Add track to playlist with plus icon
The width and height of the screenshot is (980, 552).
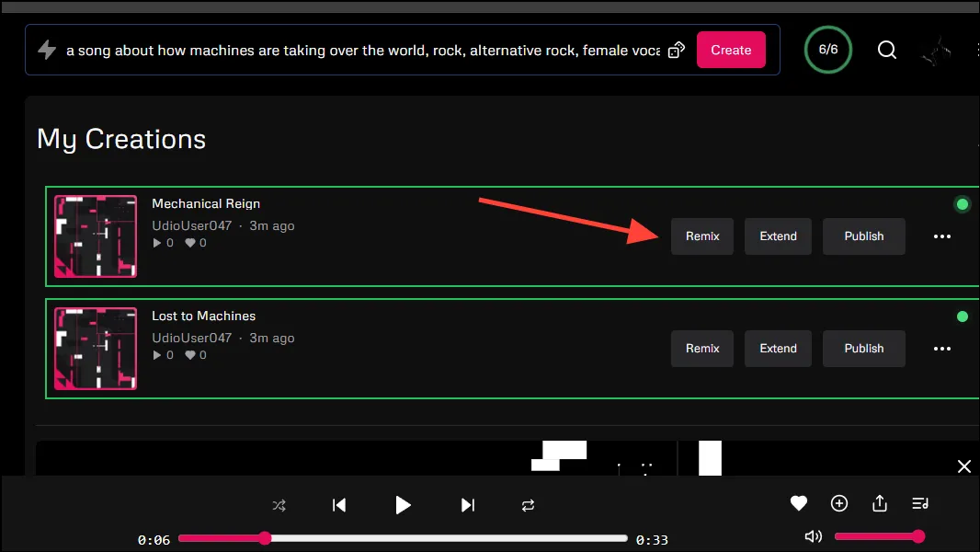(x=838, y=503)
